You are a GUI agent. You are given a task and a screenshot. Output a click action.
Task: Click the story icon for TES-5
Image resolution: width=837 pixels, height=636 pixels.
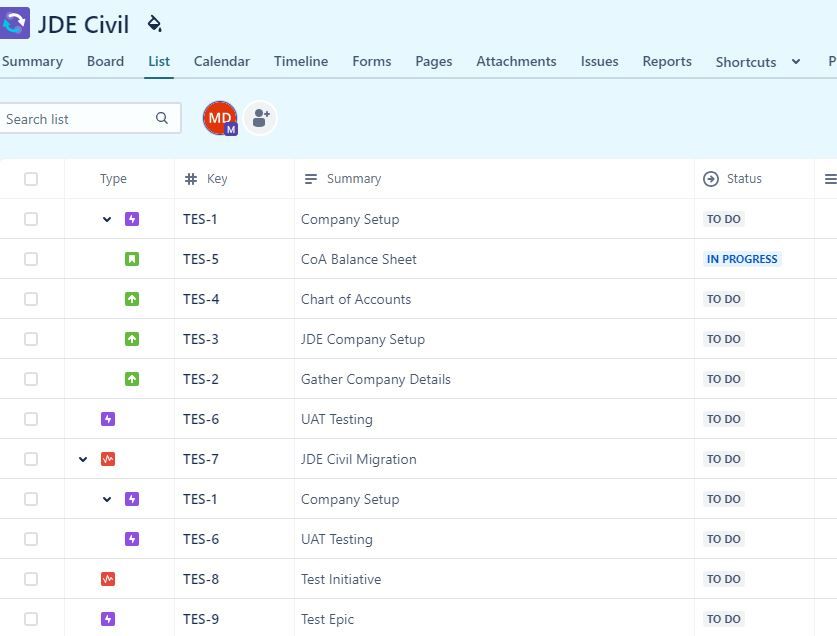click(132, 259)
